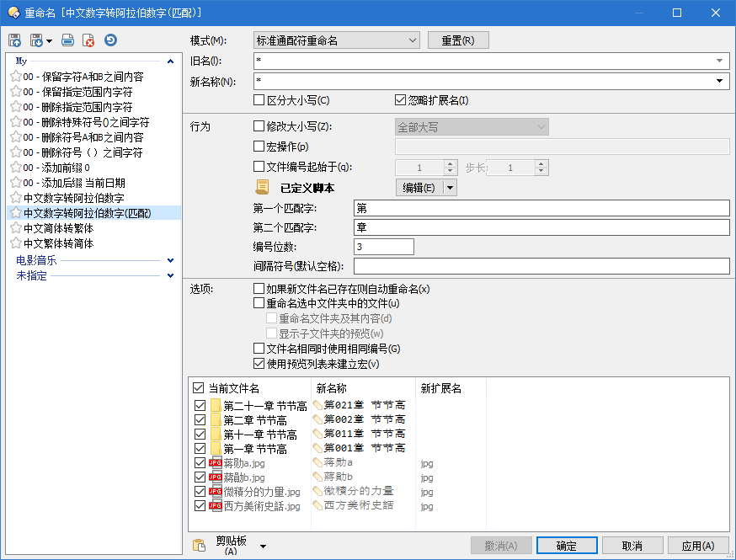This screenshot has width=736, height=560.
Task: Click the delete preset icon with red X
Action: 88,40
